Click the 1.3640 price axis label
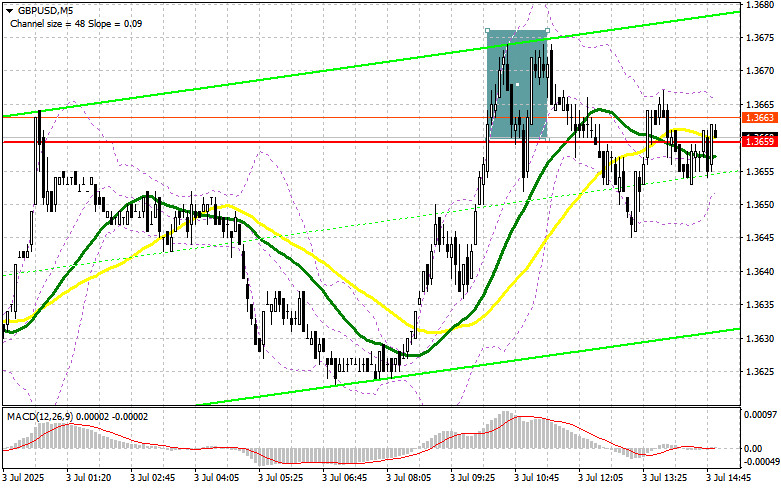Screen dimensions: 781x489 (x=760, y=272)
